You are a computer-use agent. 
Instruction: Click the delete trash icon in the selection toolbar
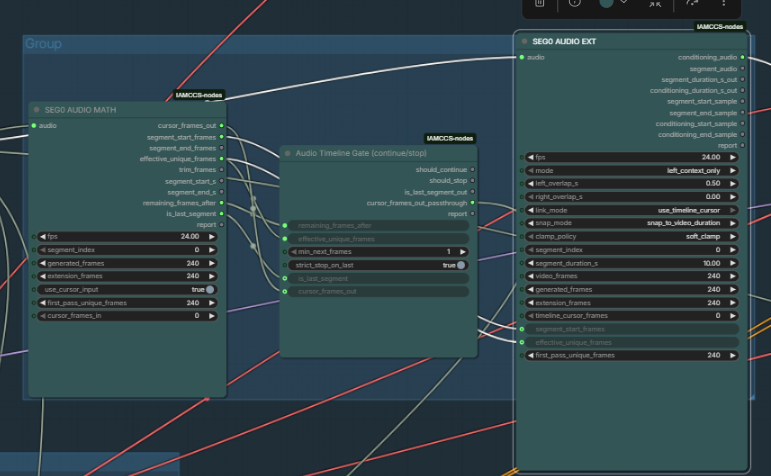[540, 3]
